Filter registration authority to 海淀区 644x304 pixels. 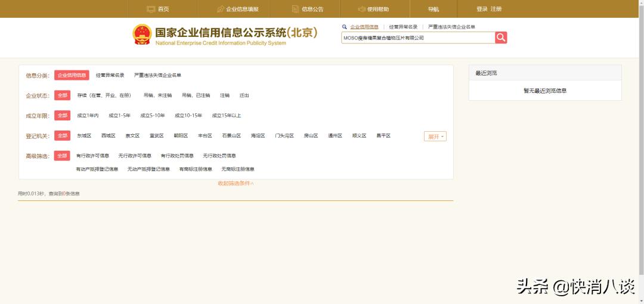pos(258,135)
